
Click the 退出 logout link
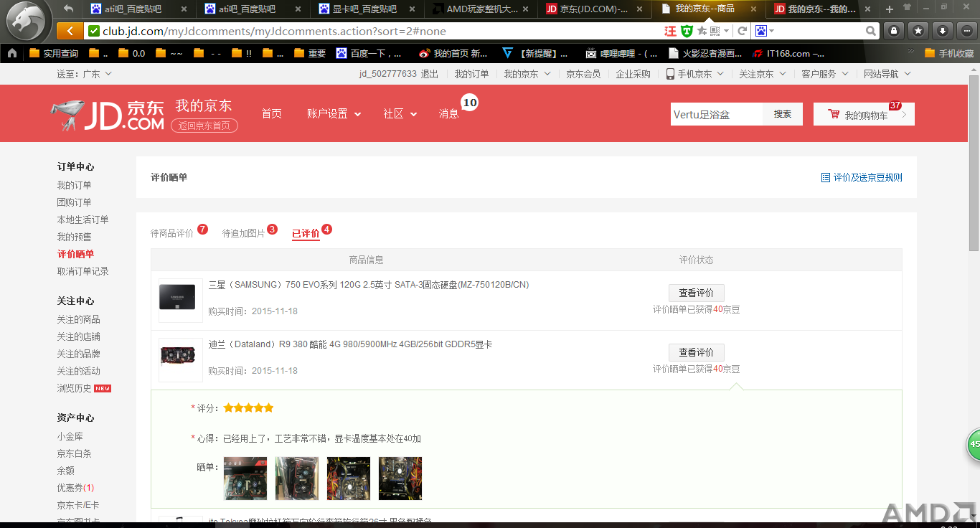point(430,74)
